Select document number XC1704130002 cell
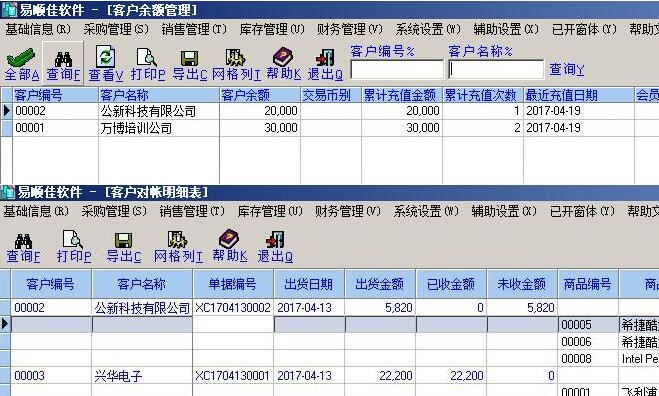This screenshot has height=396, width=659. click(x=233, y=308)
